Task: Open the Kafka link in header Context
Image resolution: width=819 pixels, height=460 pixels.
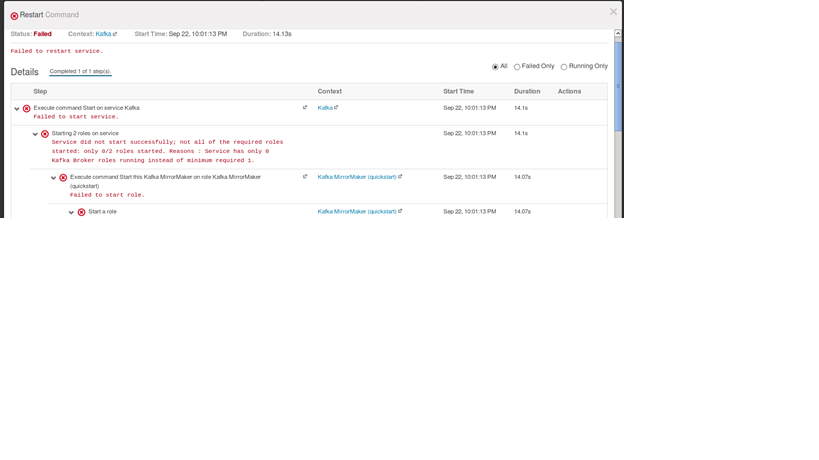Action: [103, 34]
